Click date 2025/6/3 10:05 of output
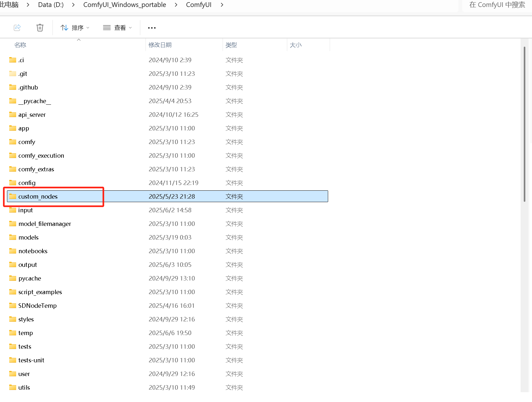The width and height of the screenshot is (532, 402). click(170, 265)
